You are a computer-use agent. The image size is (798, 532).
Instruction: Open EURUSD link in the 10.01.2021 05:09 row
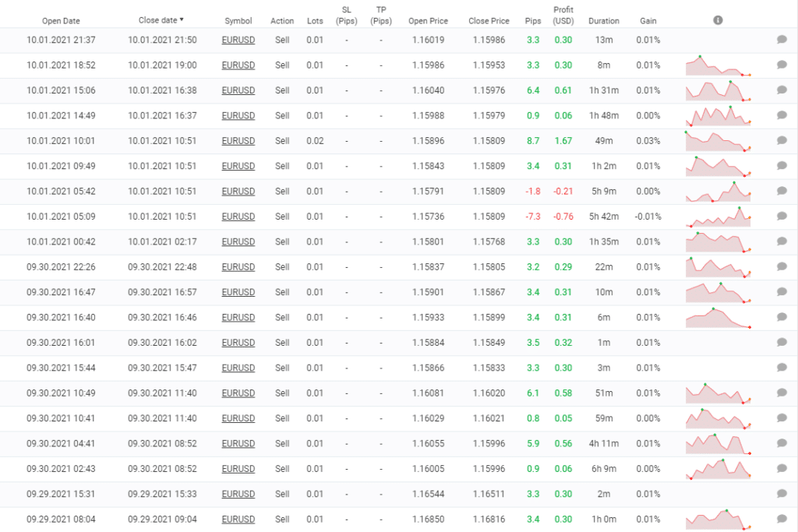[238, 217]
